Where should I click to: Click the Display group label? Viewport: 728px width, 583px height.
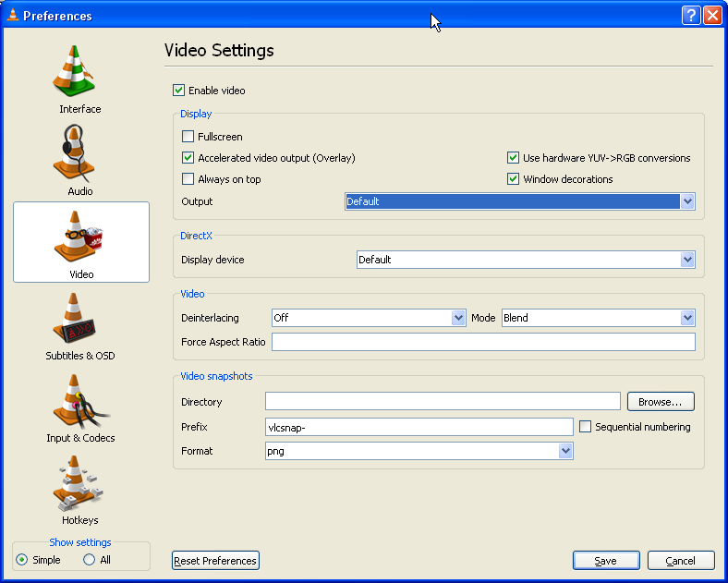tap(196, 114)
